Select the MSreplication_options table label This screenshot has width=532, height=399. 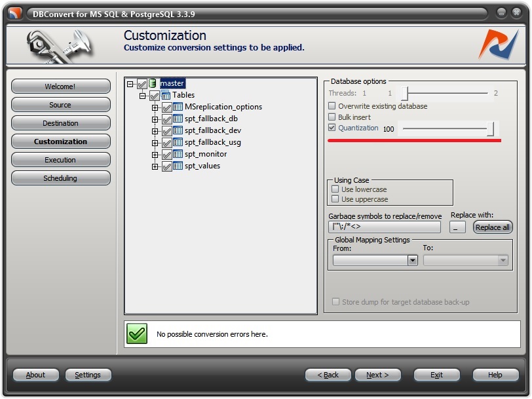[223, 107]
